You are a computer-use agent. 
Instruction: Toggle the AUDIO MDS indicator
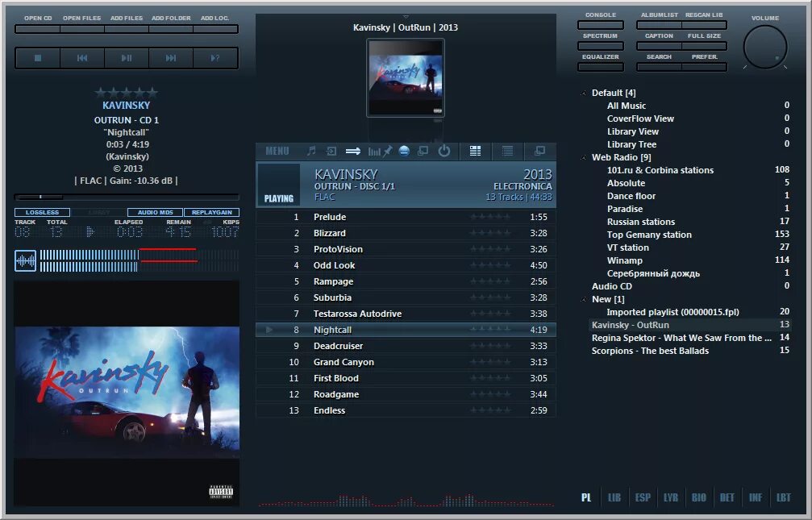tap(155, 212)
